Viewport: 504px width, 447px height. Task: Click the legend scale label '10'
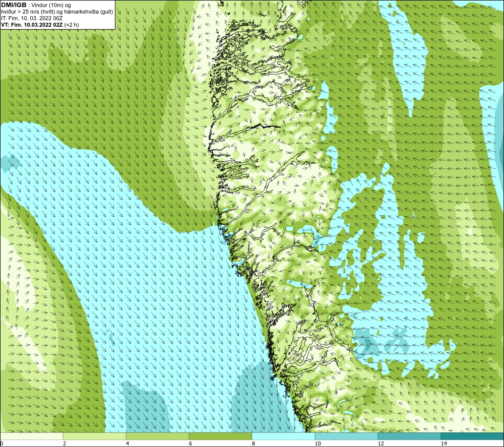point(318,443)
